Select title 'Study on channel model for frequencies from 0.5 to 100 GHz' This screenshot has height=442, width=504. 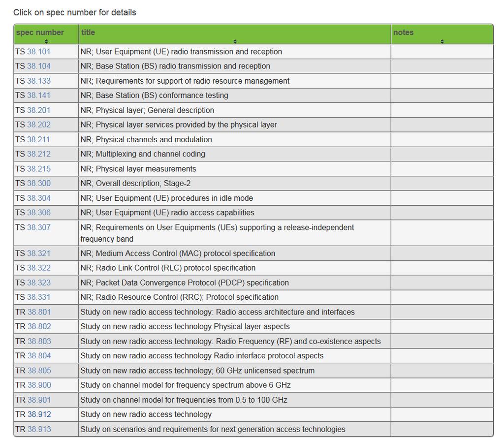(x=184, y=400)
